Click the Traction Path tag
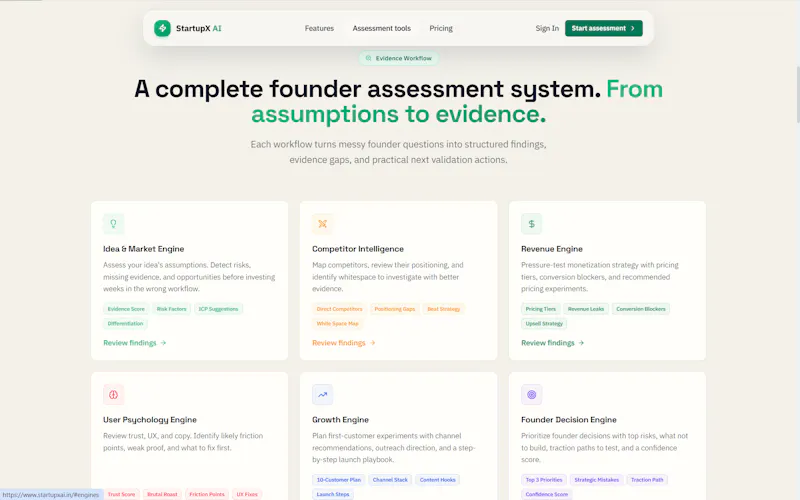The height and width of the screenshot is (500, 800). 647,480
